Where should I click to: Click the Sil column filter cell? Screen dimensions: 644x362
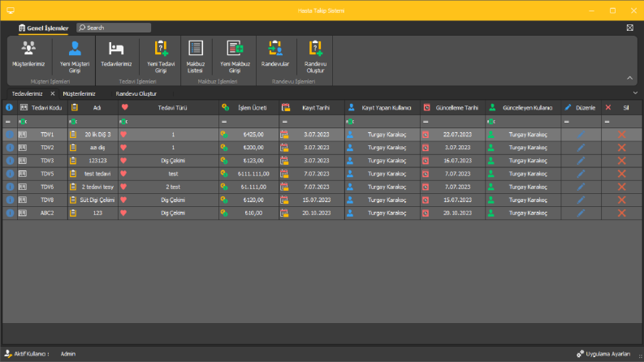621,122
